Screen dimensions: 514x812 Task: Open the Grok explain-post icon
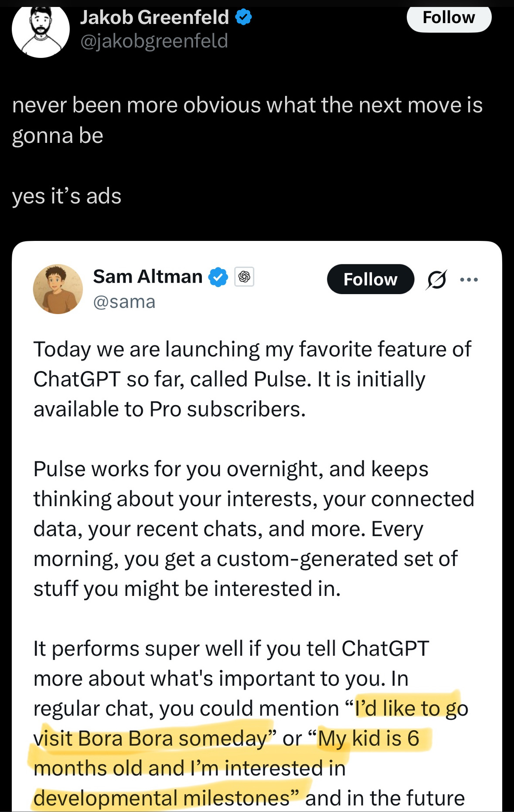[436, 280]
